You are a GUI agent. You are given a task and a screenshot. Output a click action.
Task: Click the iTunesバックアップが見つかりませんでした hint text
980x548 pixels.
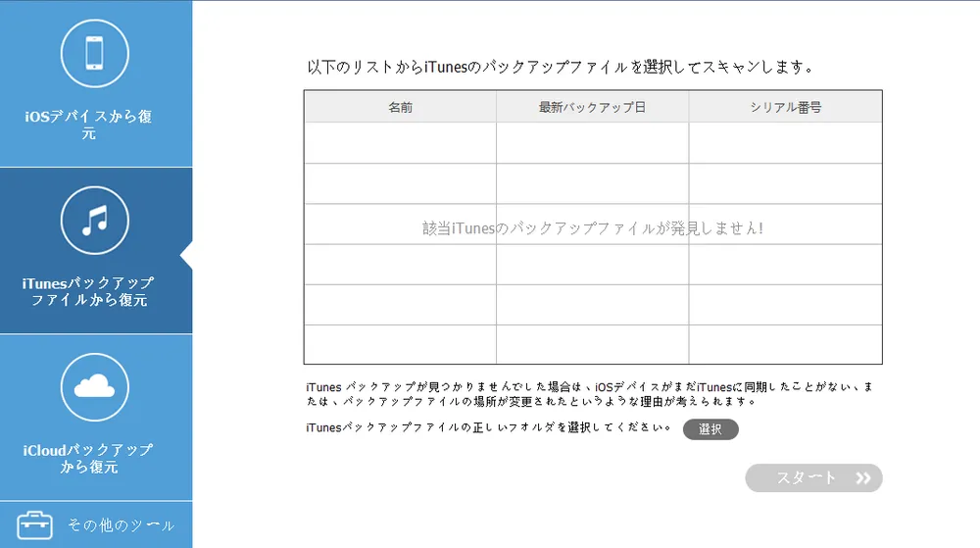tap(589, 394)
